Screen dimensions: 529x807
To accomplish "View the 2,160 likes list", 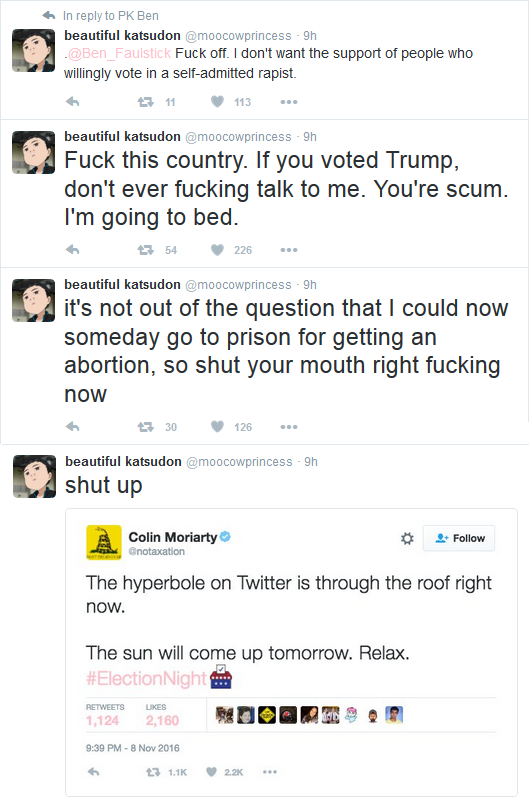I will coord(162,715).
